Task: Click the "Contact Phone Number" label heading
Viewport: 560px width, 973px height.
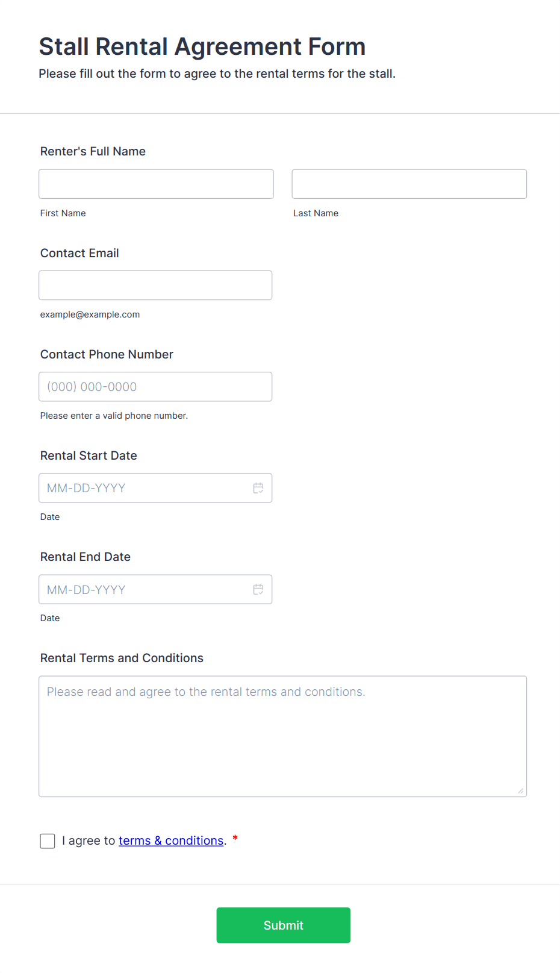Action: (107, 354)
